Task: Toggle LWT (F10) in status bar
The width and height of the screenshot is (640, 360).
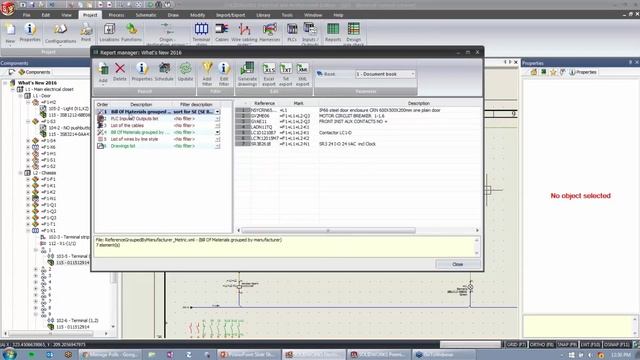Action: 591,345
